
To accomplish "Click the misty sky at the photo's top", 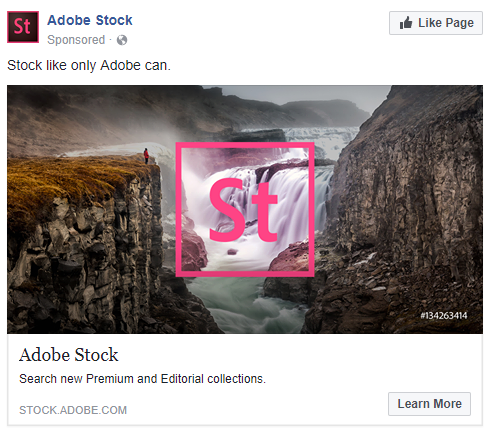I will pyautogui.click(x=300, y=95).
